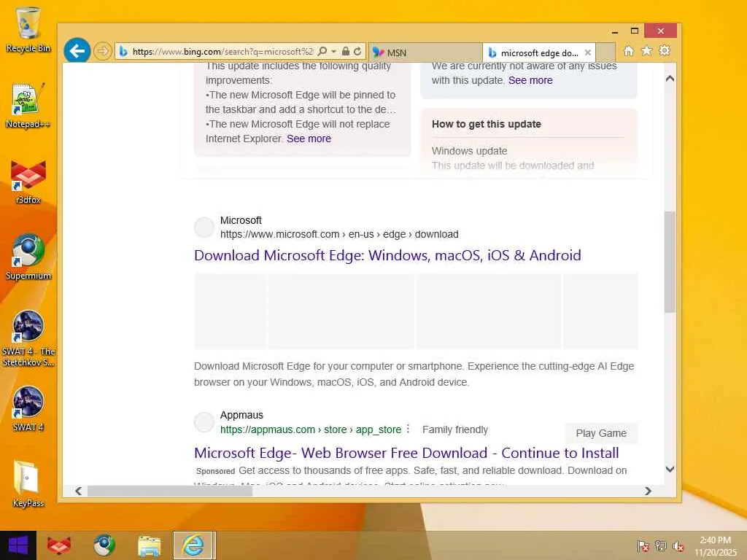Click the horizontal scrollbar right arrow

(x=648, y=491)
